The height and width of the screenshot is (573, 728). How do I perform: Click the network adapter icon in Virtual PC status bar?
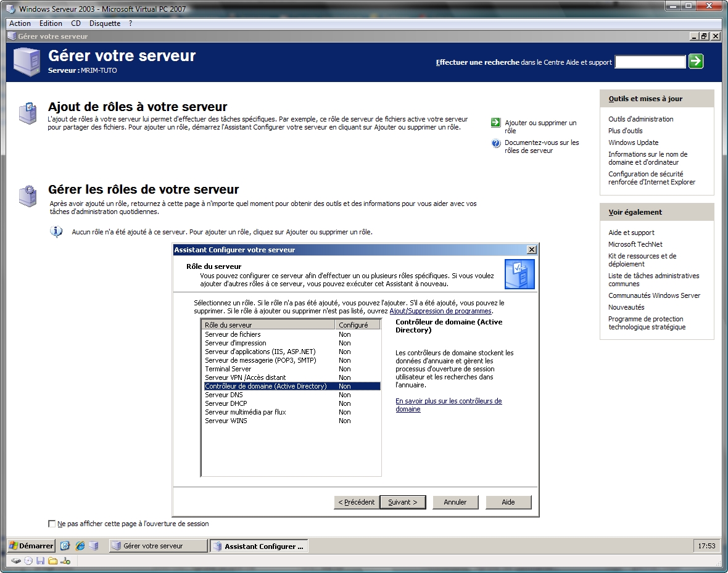65,561
